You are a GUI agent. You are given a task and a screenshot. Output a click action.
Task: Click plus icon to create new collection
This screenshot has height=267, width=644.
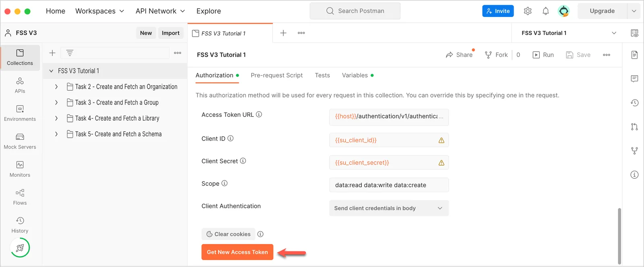pyautogui.click(x=52, y=53)
